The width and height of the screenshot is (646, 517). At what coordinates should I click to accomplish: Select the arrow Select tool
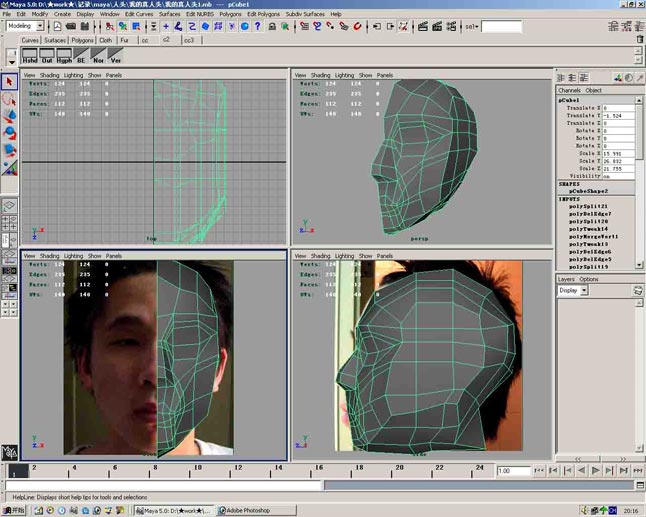point(9,82)
